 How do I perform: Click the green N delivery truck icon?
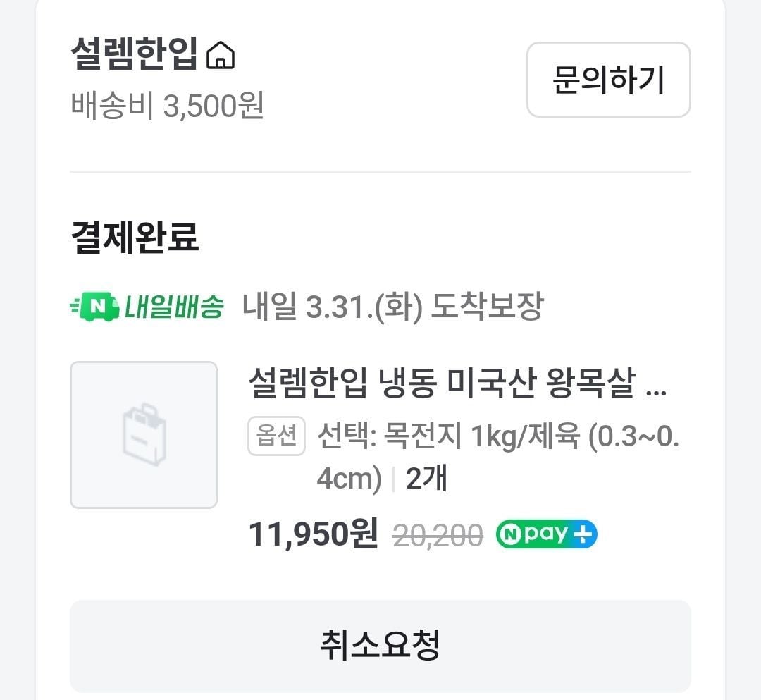tap(95, 307)
